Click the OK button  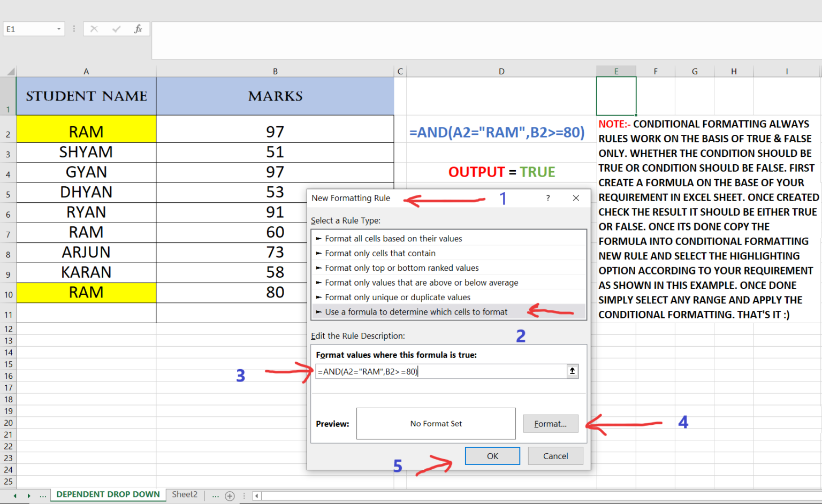click(x=492, y=456)
